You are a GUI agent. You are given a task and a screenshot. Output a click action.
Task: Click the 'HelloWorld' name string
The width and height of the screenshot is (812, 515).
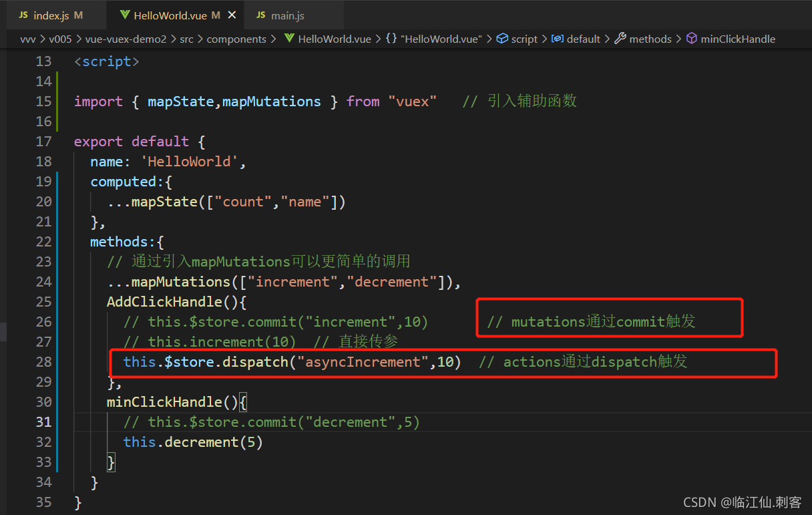pos(188,162)
